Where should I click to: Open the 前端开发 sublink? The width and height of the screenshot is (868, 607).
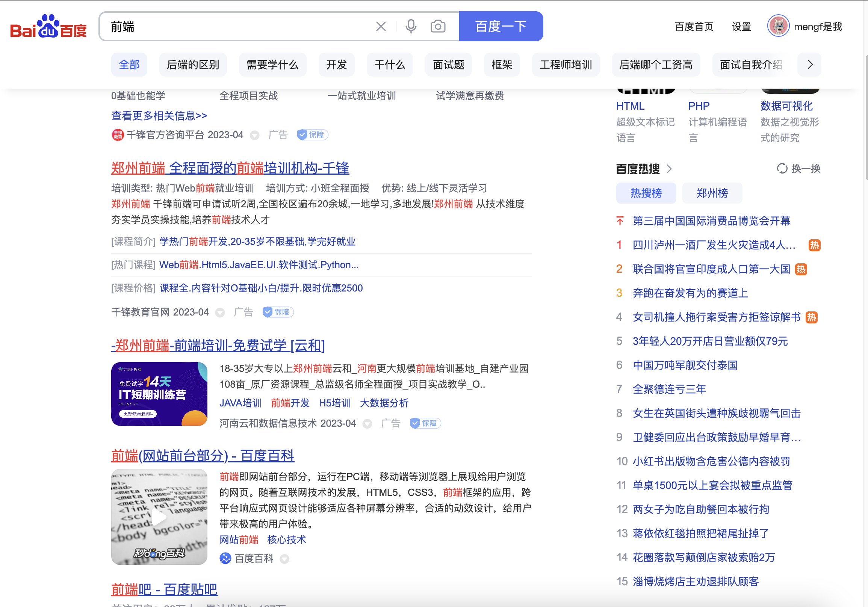290,403
